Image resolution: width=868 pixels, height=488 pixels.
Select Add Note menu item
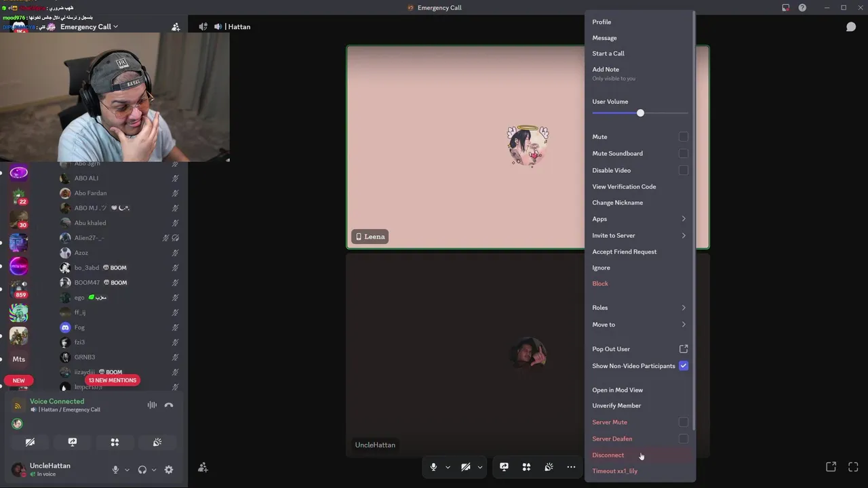pyautogui.click(x=639, y=73)
